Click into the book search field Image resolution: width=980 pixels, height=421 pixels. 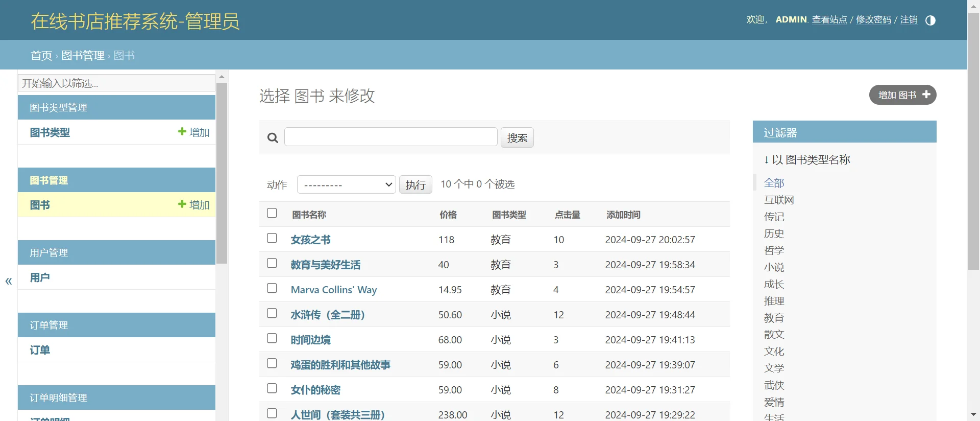(391, 137)
